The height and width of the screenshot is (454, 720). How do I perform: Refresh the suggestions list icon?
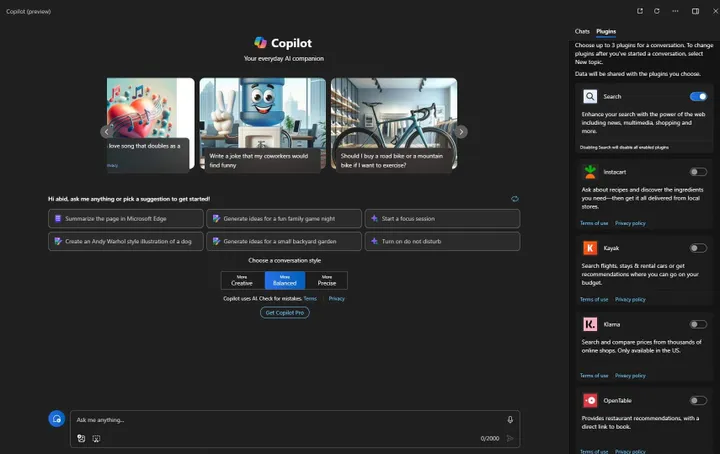coord(515,199)
